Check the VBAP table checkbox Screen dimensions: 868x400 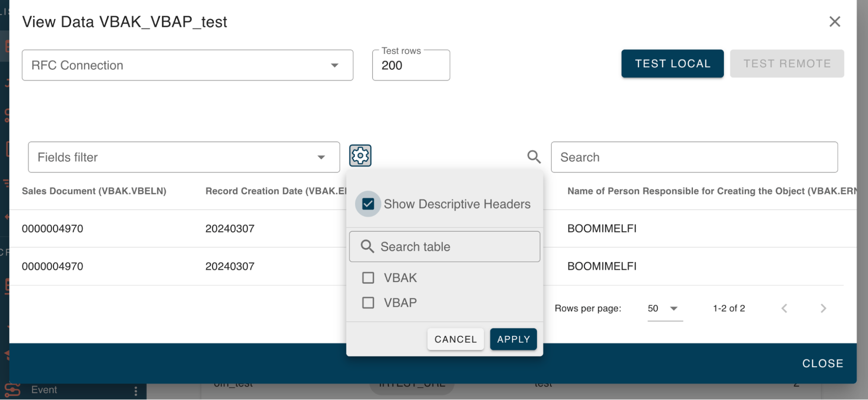tap(368, 303)
